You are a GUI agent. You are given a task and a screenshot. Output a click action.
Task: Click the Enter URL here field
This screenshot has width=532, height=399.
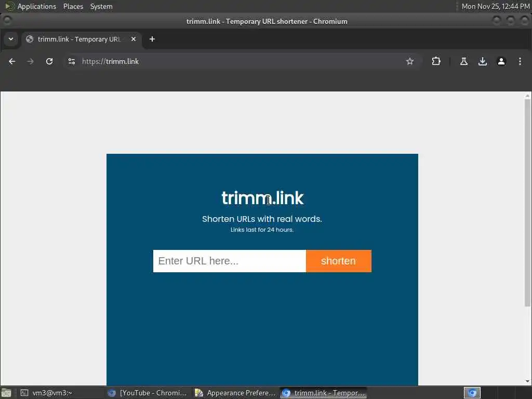[x=229, y=261]
